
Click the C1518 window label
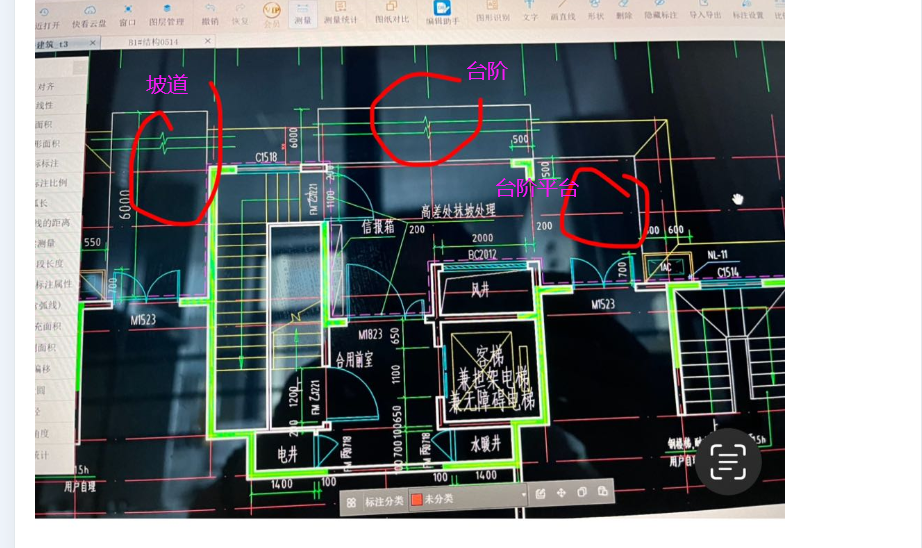(x=266, y=158)
